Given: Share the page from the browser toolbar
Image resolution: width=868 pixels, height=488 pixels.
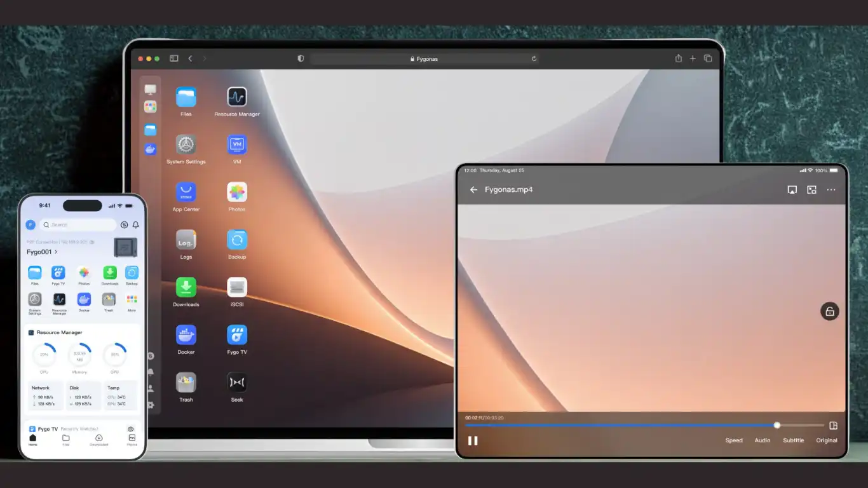Looking at the screenshot, I should (679, 58).
